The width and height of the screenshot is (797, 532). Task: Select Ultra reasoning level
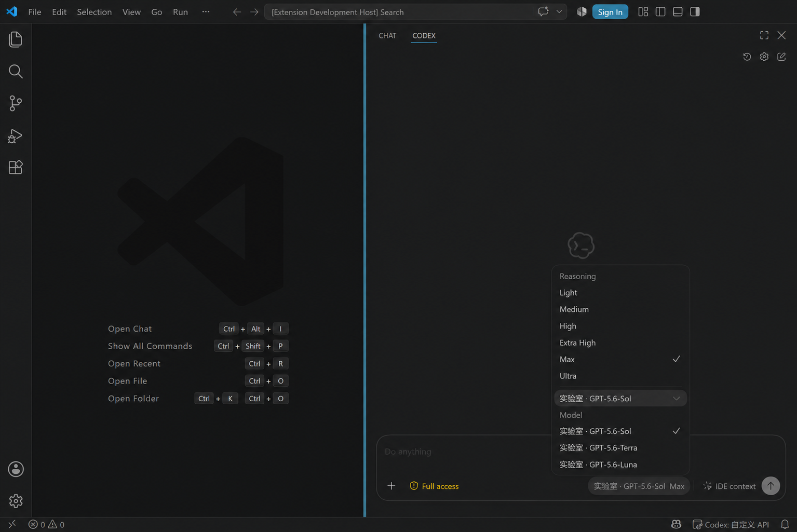coord(620,376)
